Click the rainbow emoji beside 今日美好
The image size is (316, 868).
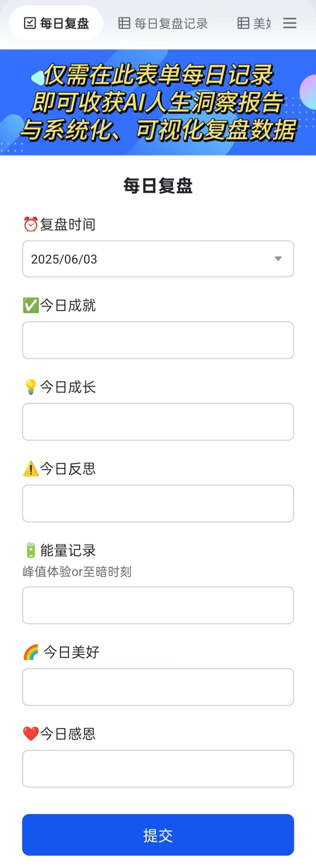click(x=31, y=652)
